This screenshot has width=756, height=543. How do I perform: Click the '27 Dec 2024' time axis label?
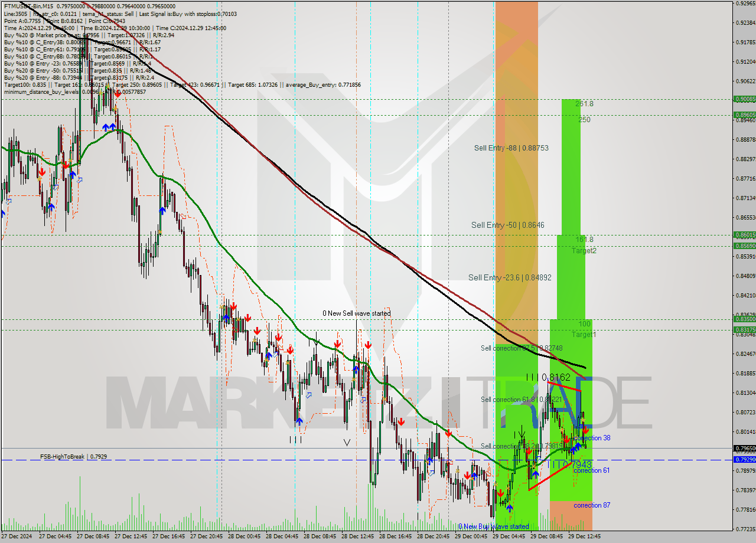tap(17, 537)
